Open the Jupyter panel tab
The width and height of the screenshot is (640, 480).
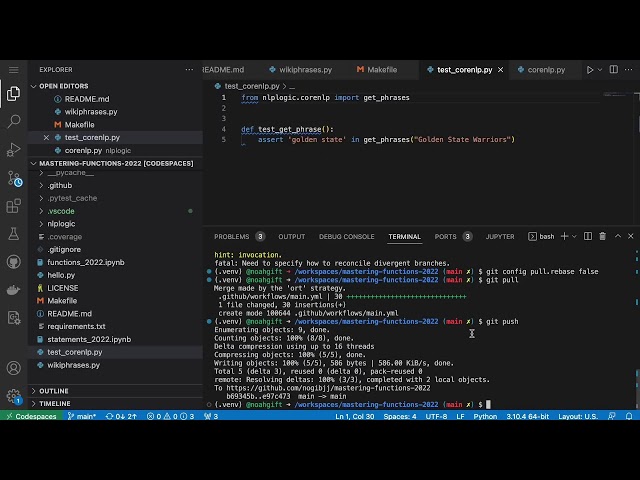[500, 236]
